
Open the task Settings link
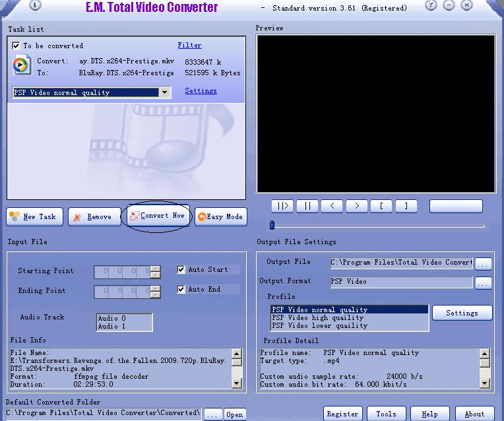tap(201, 90)
